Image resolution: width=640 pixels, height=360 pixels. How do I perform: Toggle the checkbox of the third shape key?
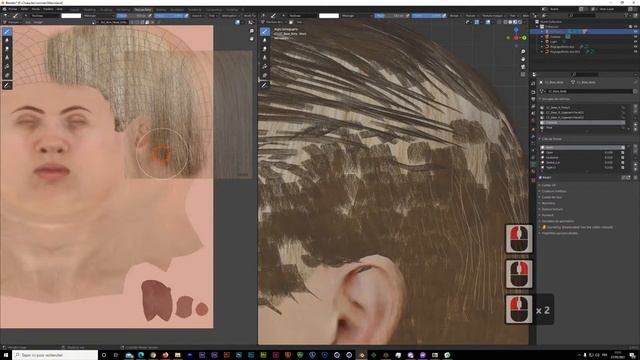tap(622, 157)
